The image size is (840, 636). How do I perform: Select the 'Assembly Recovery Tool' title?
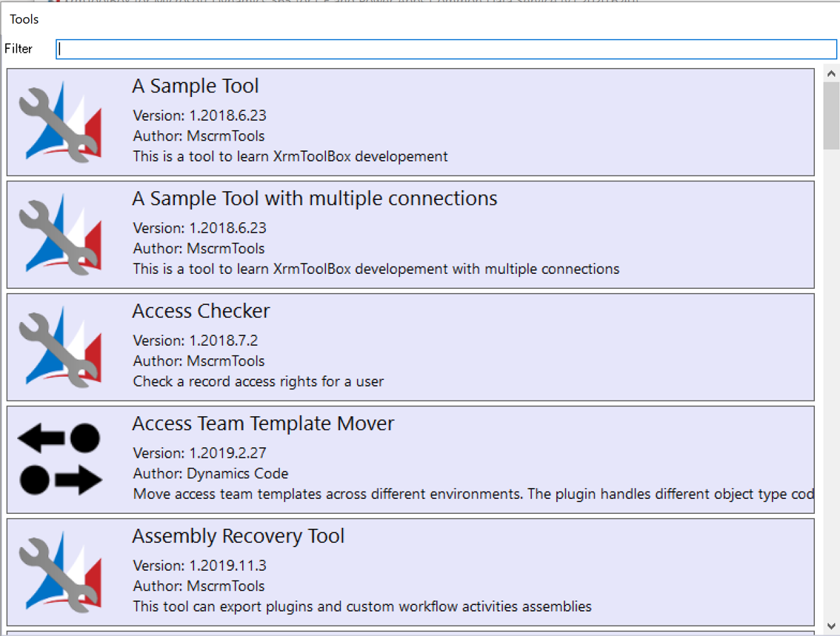[239, 536]
